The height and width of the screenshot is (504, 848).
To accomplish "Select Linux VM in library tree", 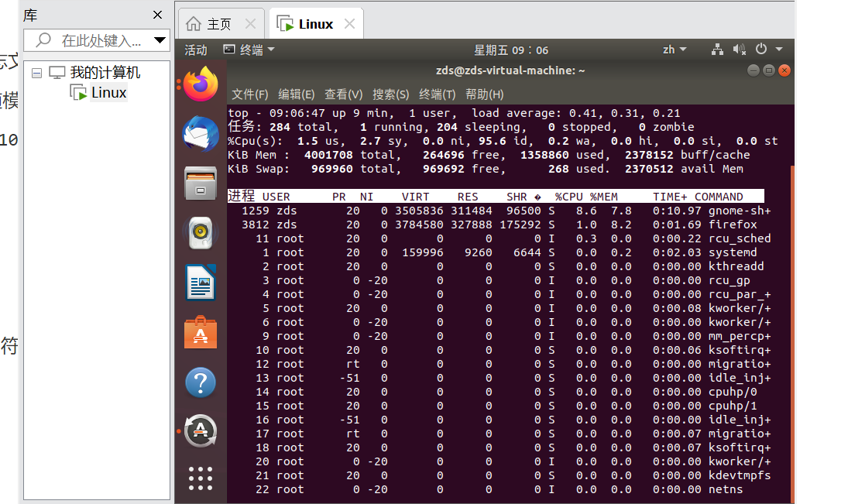I will (x=108, y=93).
